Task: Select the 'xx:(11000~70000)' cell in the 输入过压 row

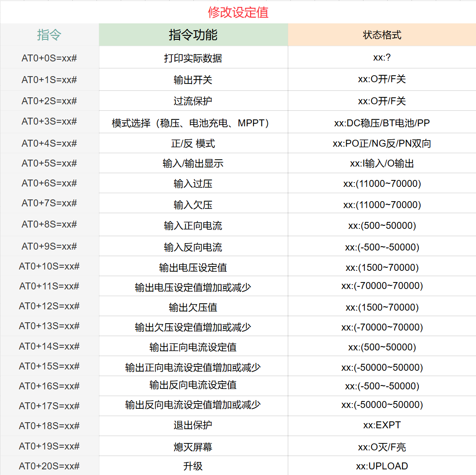Action: click(x=382, y=183)
